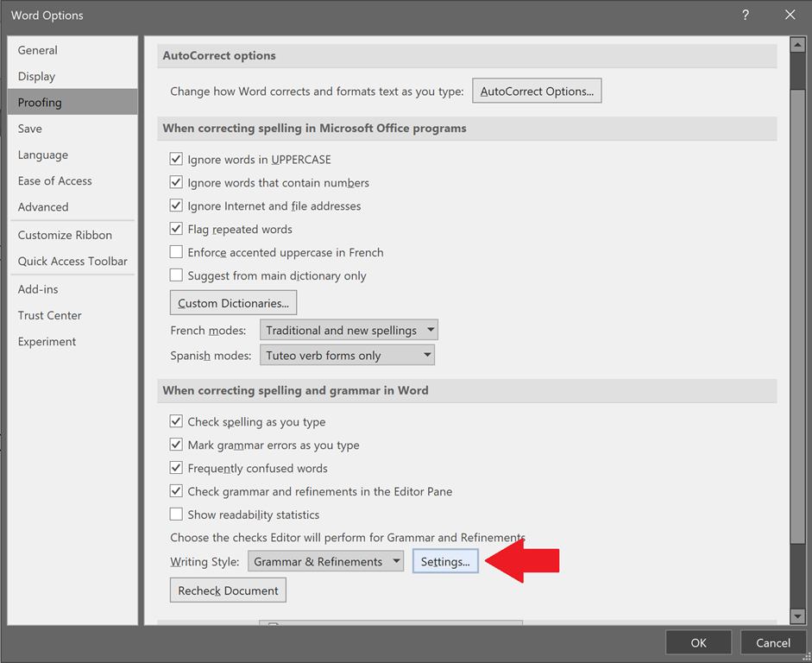This screenshot has width=812, height=663.
Task: Click the scrollbar down arrow
Action: (x=798, y=616)
